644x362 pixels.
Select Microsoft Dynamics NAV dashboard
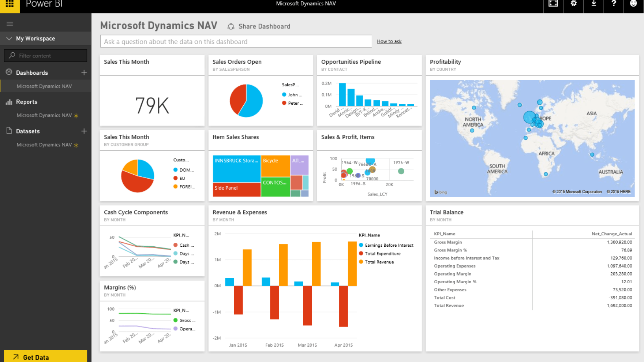coord(44,86)
